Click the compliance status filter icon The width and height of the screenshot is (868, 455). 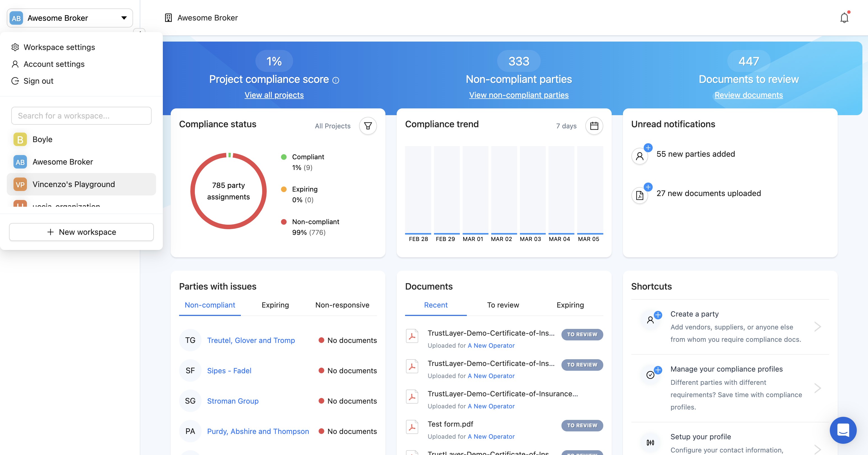[368, 126]
